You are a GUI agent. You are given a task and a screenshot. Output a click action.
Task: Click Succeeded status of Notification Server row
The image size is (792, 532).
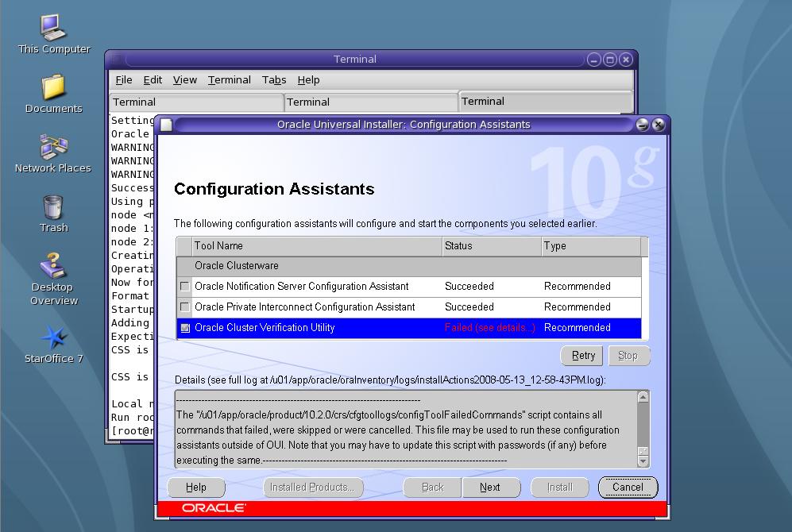(469, 287)
